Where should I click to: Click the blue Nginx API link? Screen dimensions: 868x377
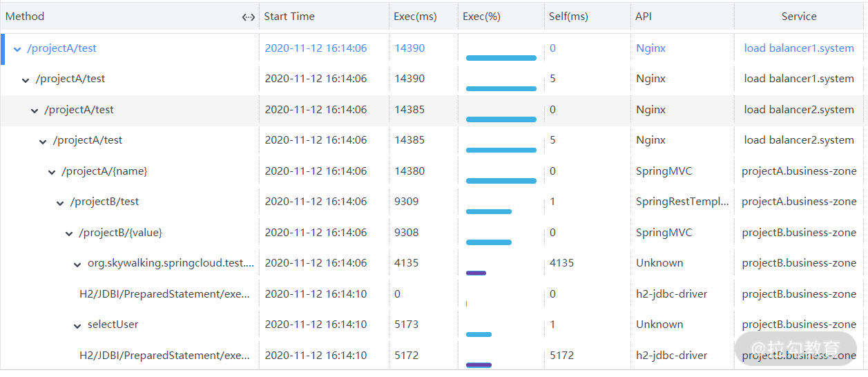[651, 48]
